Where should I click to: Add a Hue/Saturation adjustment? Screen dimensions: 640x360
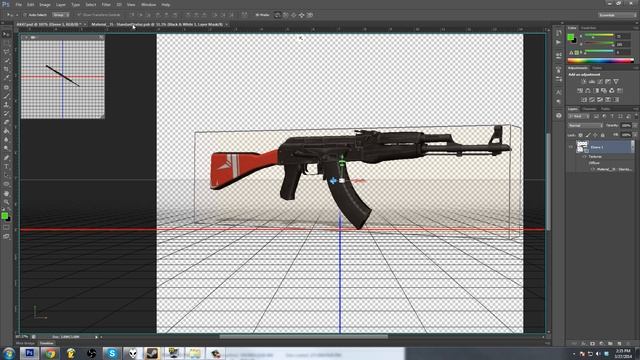(580, 91)
